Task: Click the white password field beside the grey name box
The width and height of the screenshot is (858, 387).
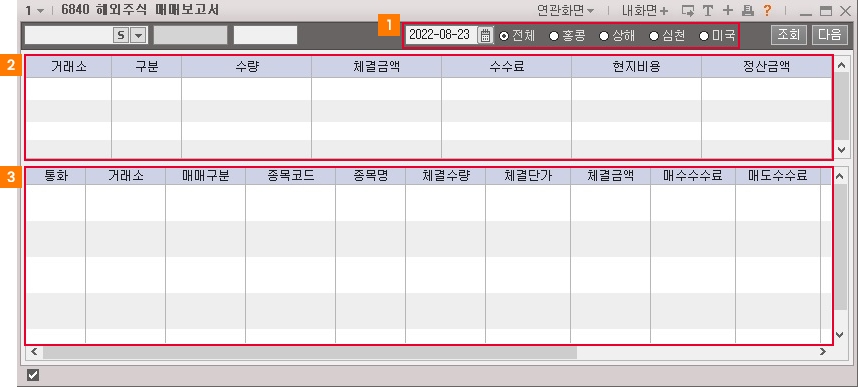Action: [265, 35]
